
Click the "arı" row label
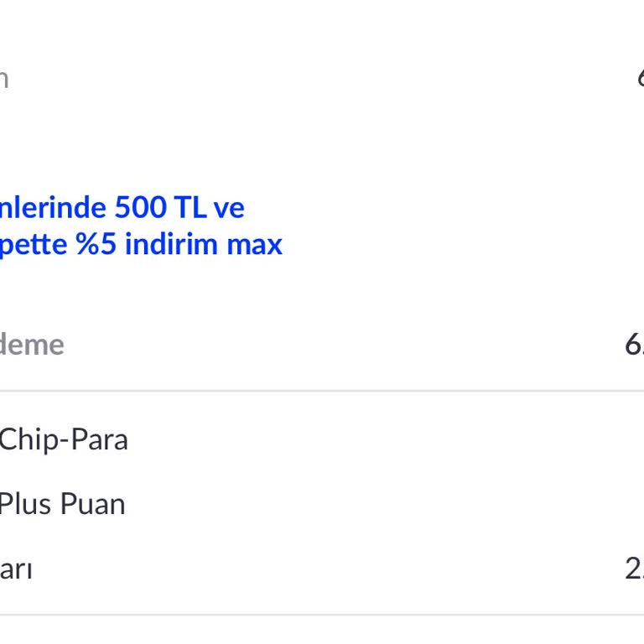[x=16, y=569]
